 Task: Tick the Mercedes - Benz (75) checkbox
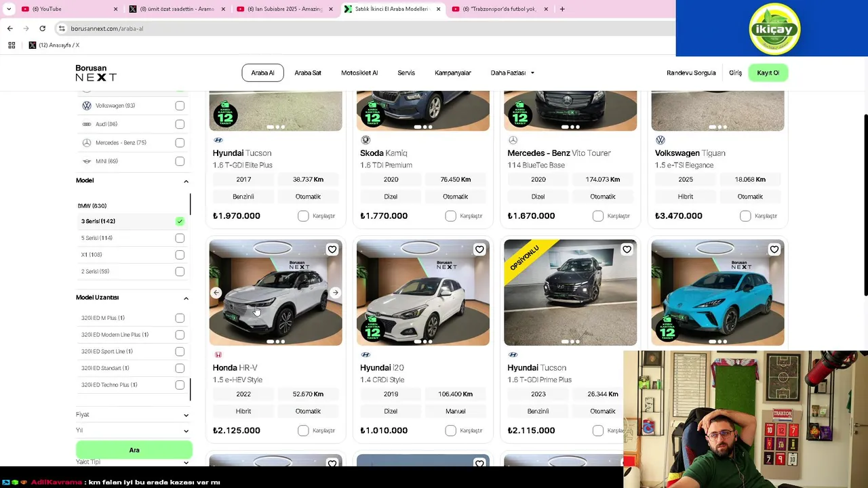click(180, 143)
